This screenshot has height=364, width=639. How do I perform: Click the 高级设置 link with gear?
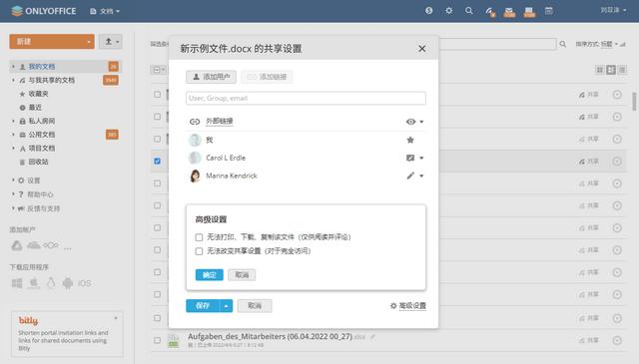(x=408, y=306)
